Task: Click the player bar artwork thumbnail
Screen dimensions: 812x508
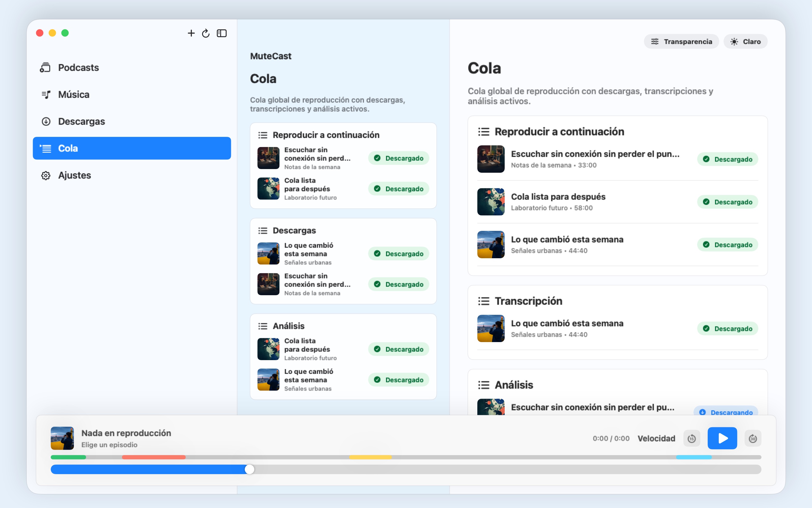Action: pos(62,438)
